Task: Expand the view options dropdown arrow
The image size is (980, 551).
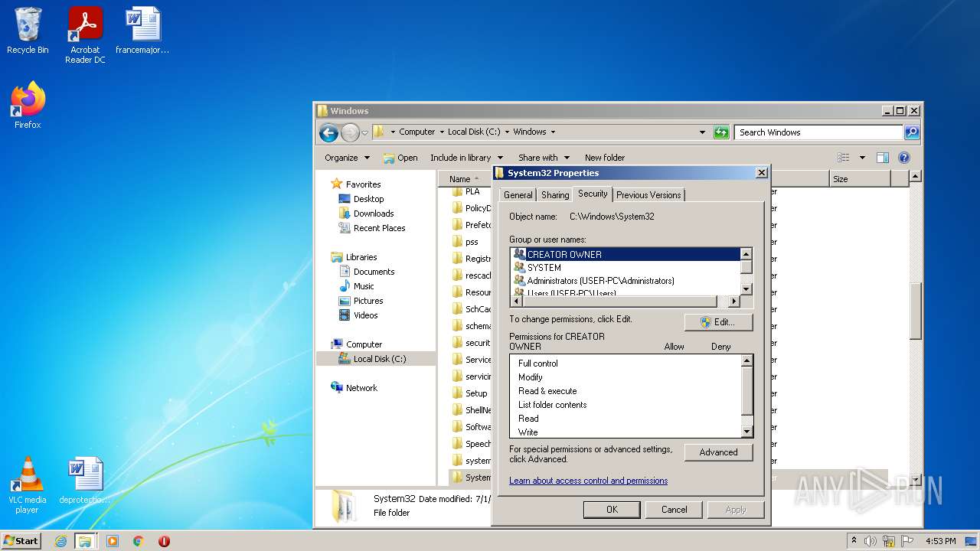Action: pyautogui.click(x=862, y=158)
